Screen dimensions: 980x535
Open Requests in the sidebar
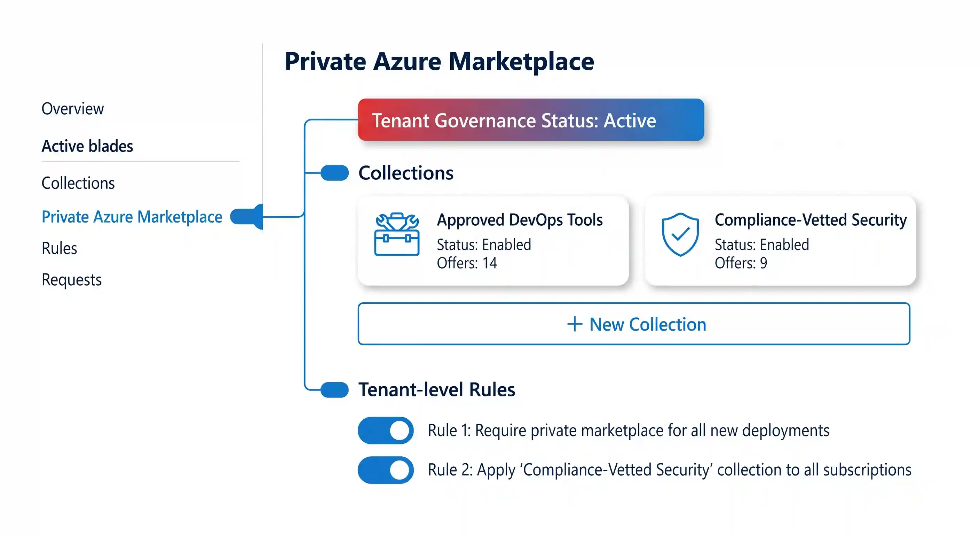click(x=72, y=280)
